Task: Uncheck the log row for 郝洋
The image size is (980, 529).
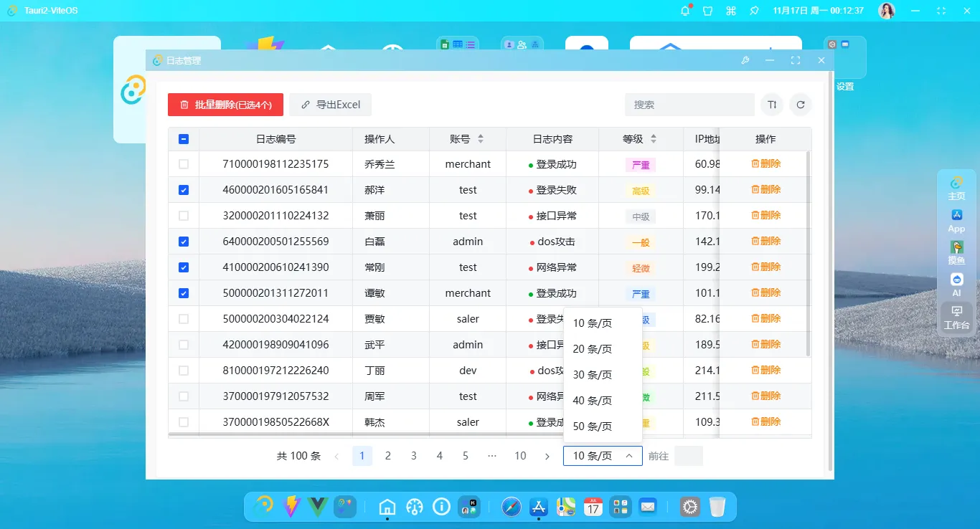Action: tap(184, 189)
